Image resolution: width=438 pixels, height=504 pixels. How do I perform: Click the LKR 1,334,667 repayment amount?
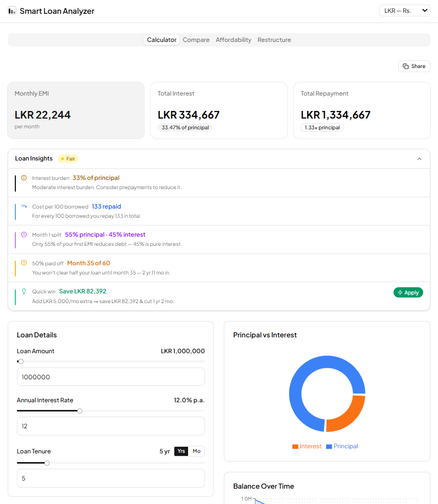coord(335,114)
